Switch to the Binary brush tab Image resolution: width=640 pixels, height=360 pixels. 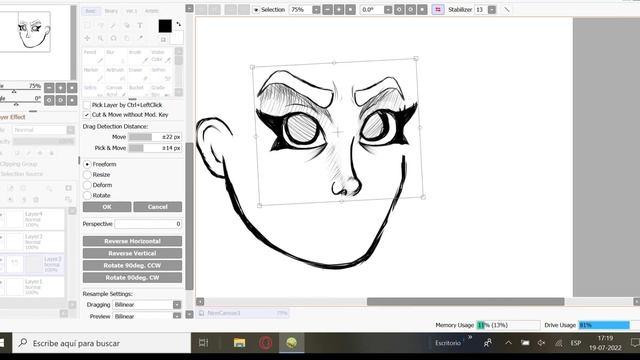(x=111, y=11)
